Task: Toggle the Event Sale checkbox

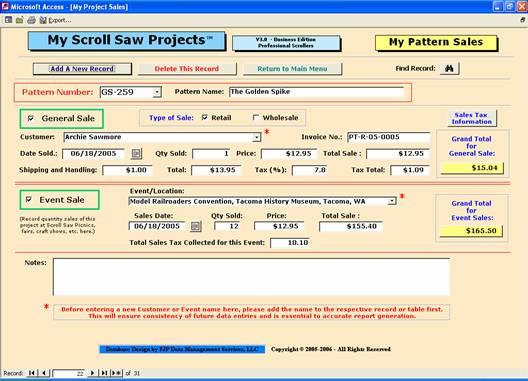Action: tap(29, 199)
